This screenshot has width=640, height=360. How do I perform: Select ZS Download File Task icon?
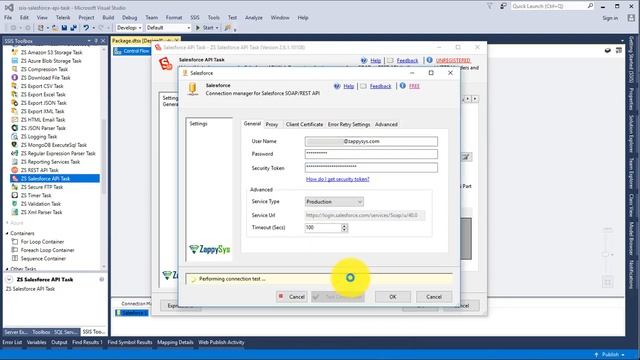coord(15,78)
